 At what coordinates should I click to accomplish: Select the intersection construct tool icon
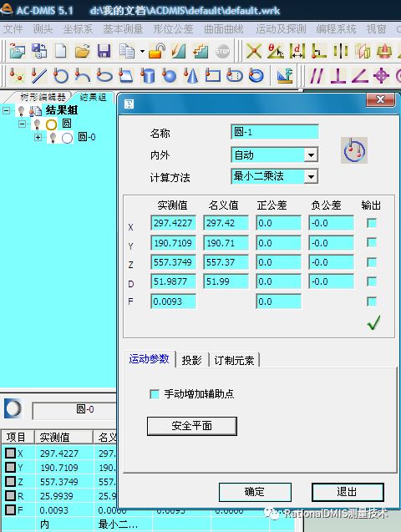[254, 52]
